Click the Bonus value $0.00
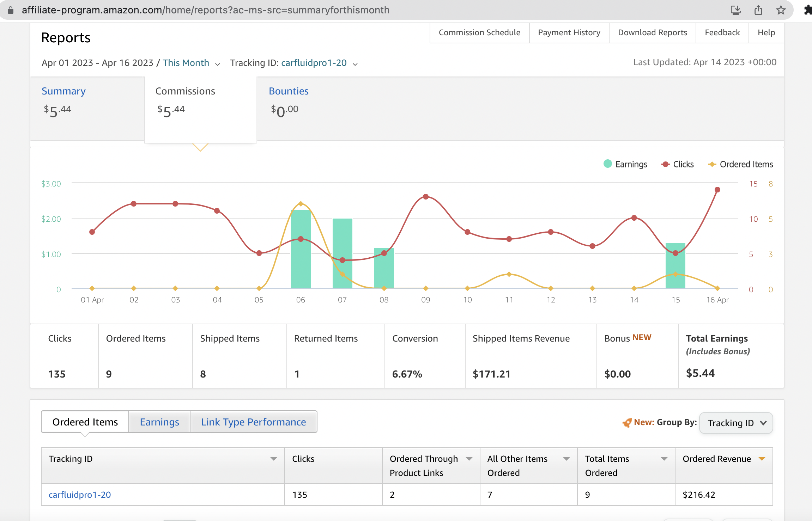Screen dimensions: 812x521 (617, 374)
